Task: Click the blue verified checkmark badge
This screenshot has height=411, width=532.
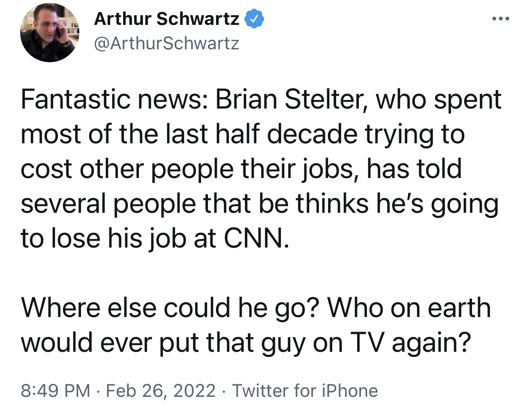Action: (x=254, y=19)
